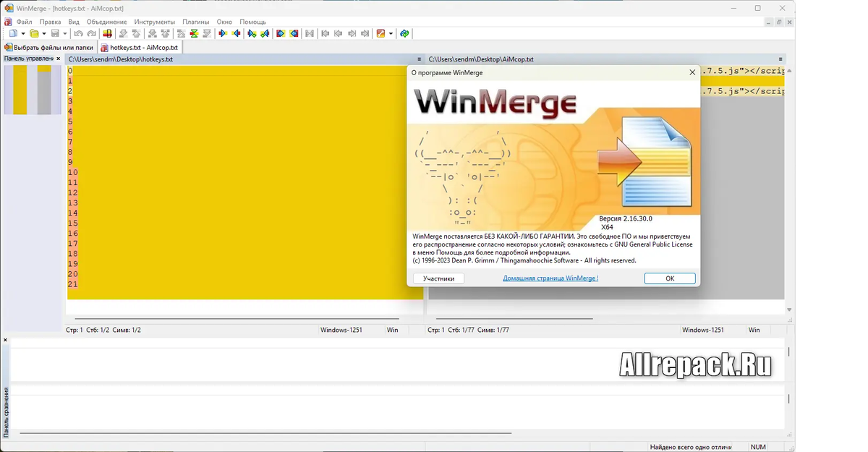Click the Next Conflict toolbar icon
Image resolution: width=868 pixels, height=452 pixels.
click(152, 33)
